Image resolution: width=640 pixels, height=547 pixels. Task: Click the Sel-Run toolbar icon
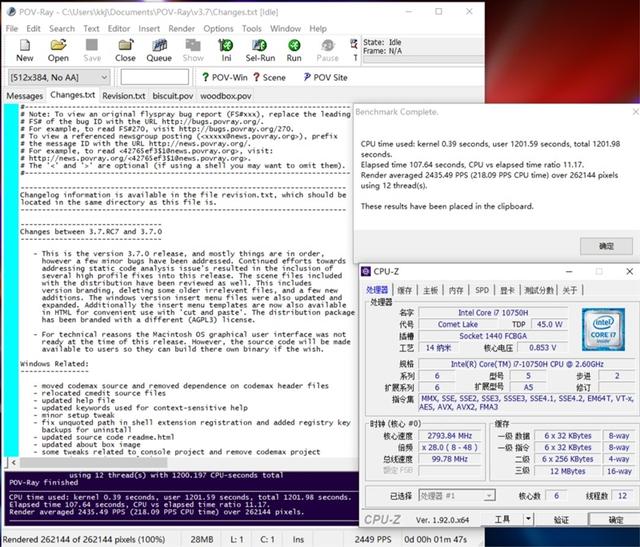pos(260,50)
